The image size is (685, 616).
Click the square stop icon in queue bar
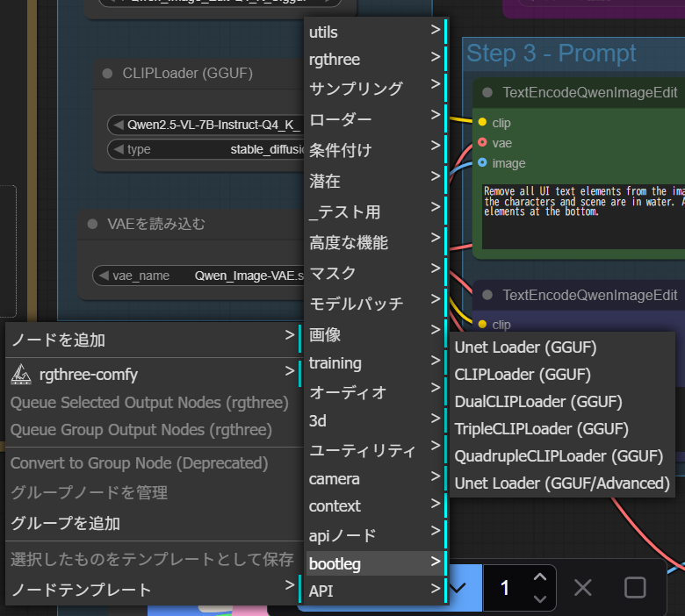[x=634, y=588]
